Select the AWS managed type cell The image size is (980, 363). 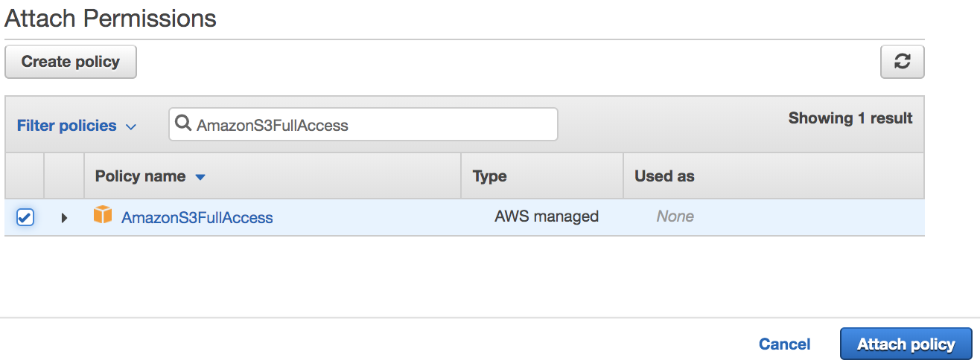[547, 216]
